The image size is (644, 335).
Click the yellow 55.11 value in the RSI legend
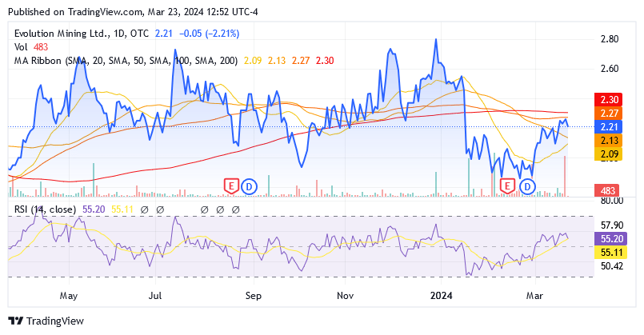(x=122, y=209)
